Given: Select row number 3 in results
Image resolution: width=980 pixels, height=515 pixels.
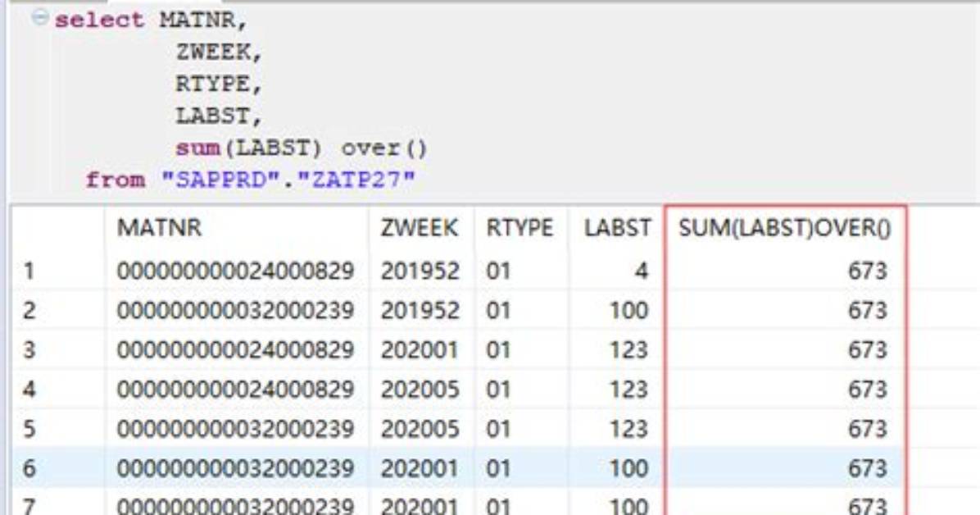Looking at the screenshot, I should 29,350.
